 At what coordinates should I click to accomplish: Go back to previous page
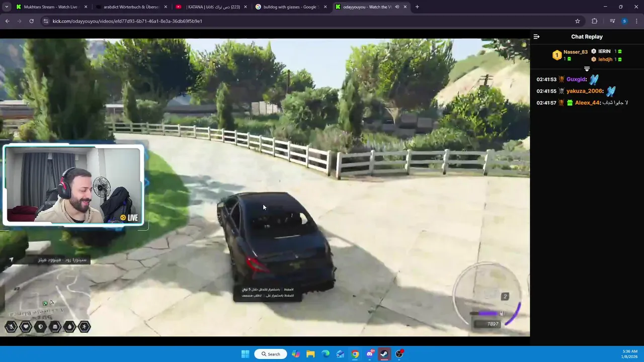coord(8,21)
